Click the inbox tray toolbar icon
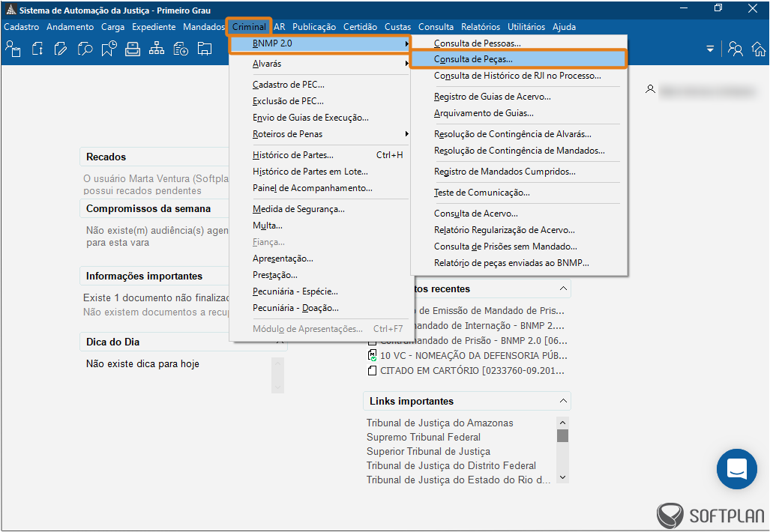Image resolution: width=770 pixels, height=532 pixels. [133, 49]
